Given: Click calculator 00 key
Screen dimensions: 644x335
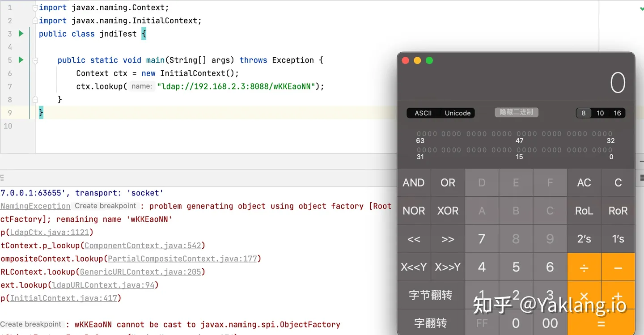Looking at the screenshot, I should [x=550, y=322].
